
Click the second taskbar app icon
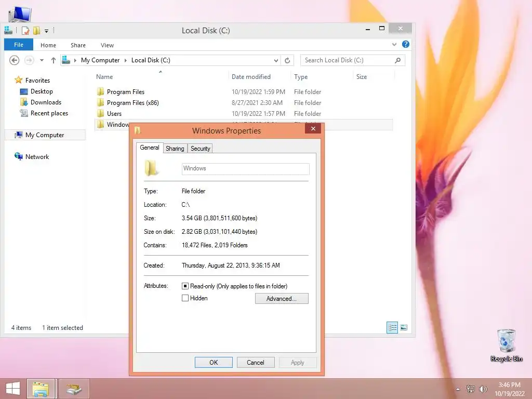click(x=74, y=389)
